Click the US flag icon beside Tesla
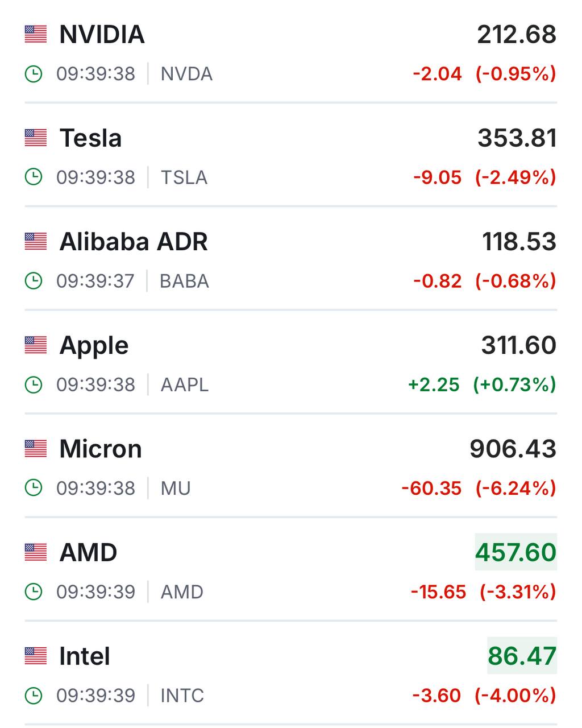 pyautogui.click(x=35, y=138)
